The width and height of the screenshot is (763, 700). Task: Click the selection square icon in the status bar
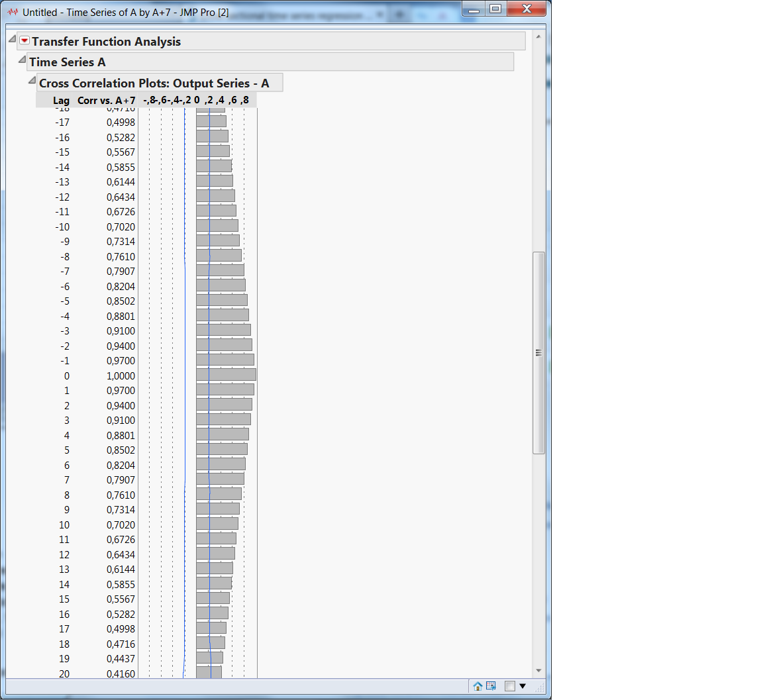point(510,686)
